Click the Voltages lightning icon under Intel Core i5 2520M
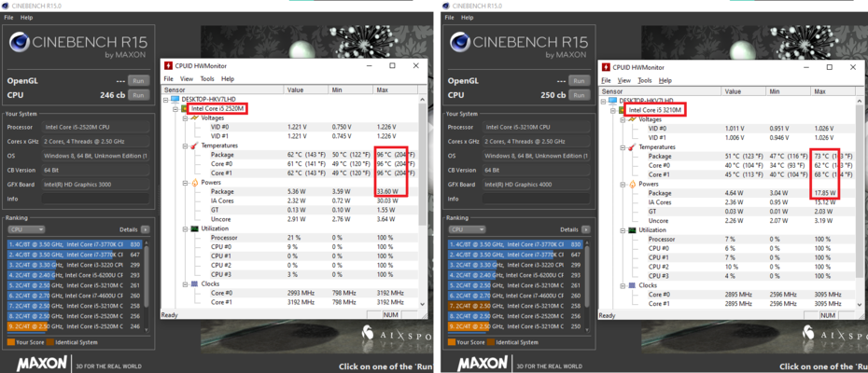This screenshot has height=373, width=868. pyautogui.click(x=194, y=117)
